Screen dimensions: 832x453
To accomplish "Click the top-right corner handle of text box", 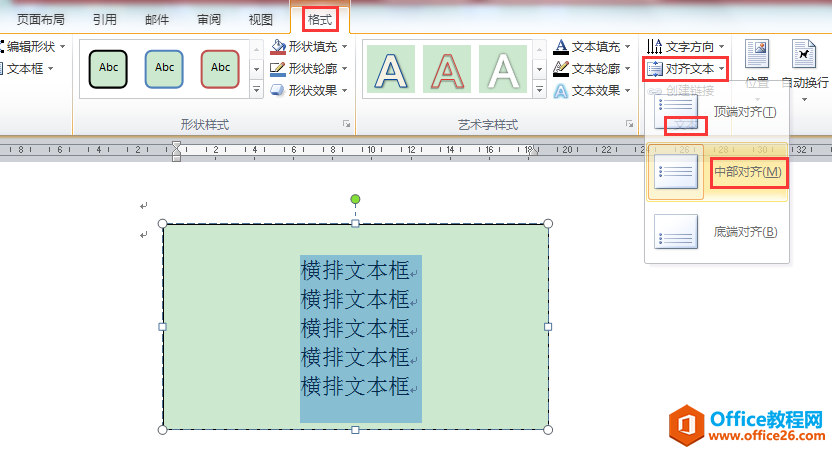I will [x=548, y=224].
